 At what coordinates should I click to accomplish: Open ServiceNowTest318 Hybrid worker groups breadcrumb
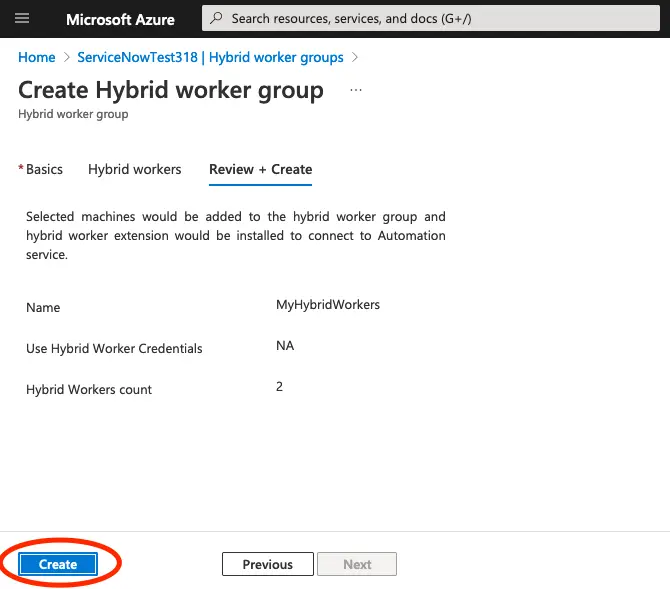click(x=210, y=57)
